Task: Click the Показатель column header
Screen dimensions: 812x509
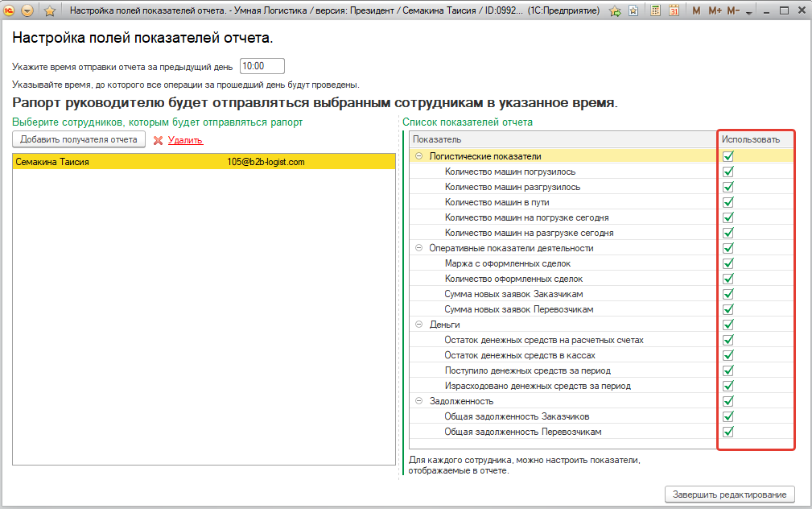Action: coord(563,139)
